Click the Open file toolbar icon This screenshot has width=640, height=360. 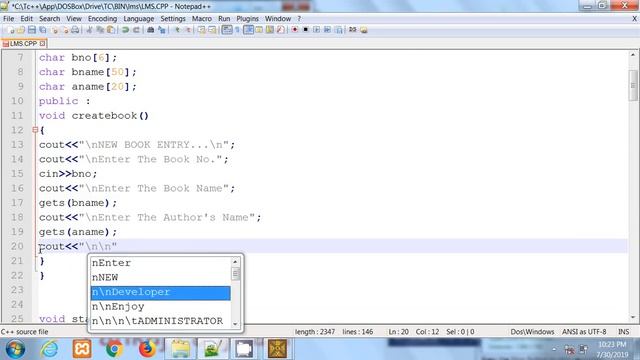click(x=21, y=30)
